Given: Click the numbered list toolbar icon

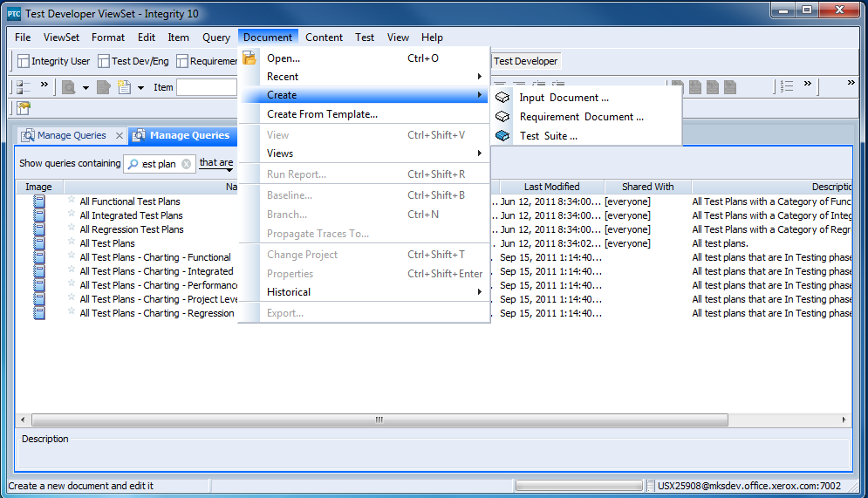Looking at the screenshot, I should tap(787, 86).
